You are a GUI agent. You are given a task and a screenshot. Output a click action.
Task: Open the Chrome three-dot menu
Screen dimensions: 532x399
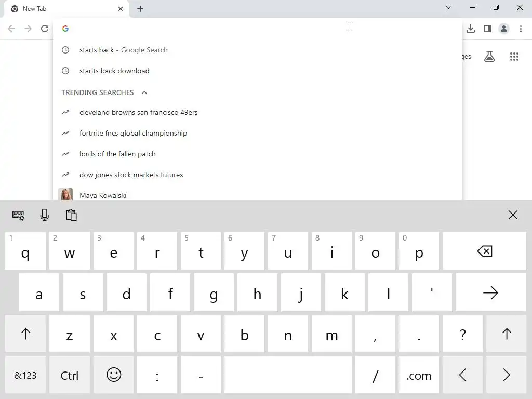(521, 29)
